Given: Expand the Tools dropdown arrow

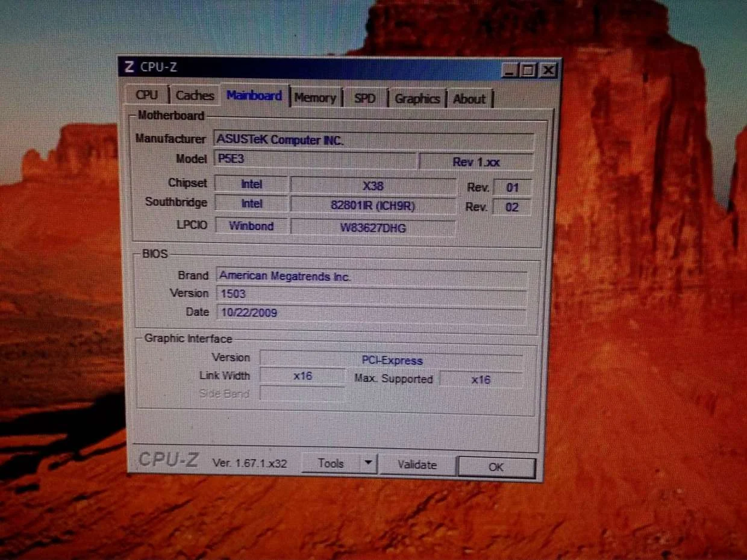Looking at the screenshot, I should tap(368, 464).
